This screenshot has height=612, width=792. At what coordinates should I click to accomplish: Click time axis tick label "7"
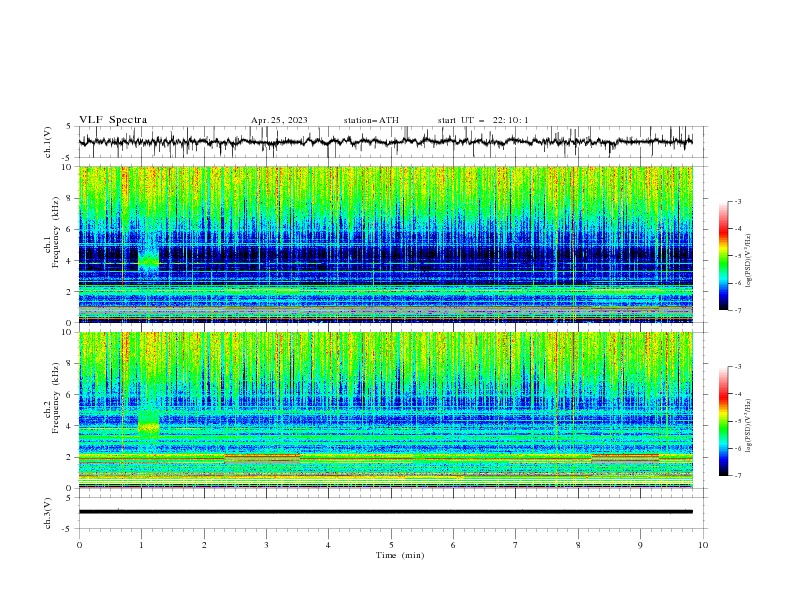click(516, 545)
